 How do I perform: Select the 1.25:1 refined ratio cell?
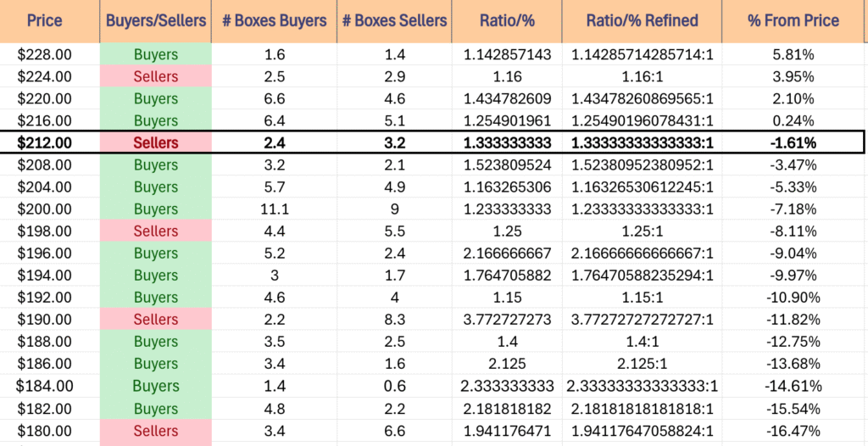tap(642, 231)
